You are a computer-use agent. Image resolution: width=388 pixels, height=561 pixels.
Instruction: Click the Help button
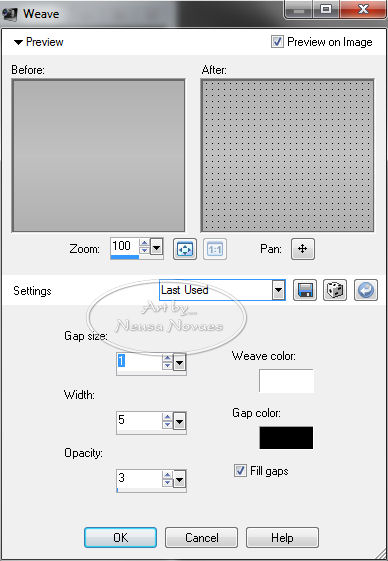[282, 537]
